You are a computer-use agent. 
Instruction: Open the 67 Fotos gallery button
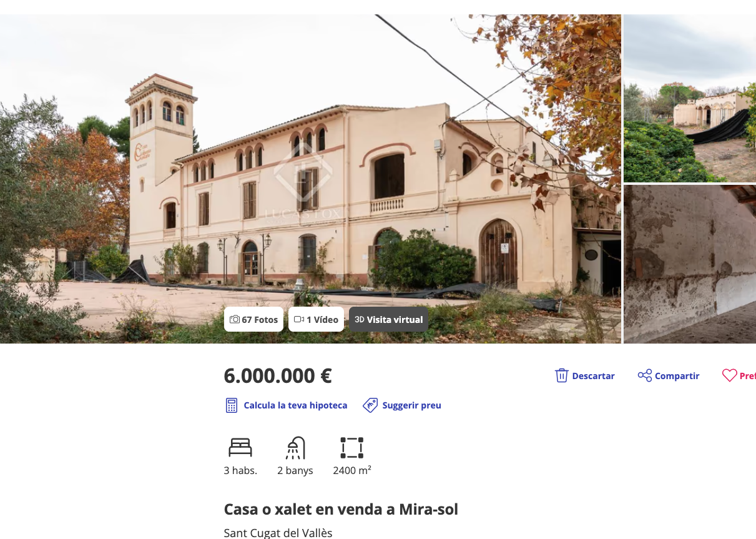(253, 319)
